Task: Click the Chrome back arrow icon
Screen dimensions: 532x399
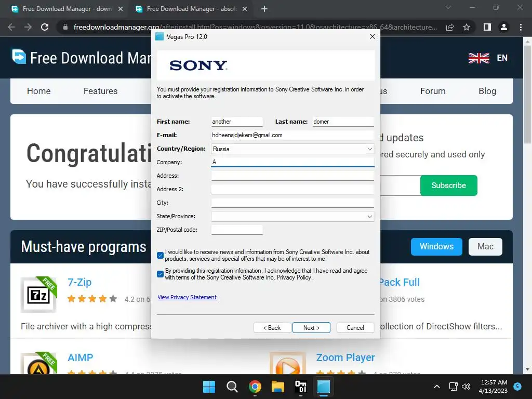Action: point(11,27)
